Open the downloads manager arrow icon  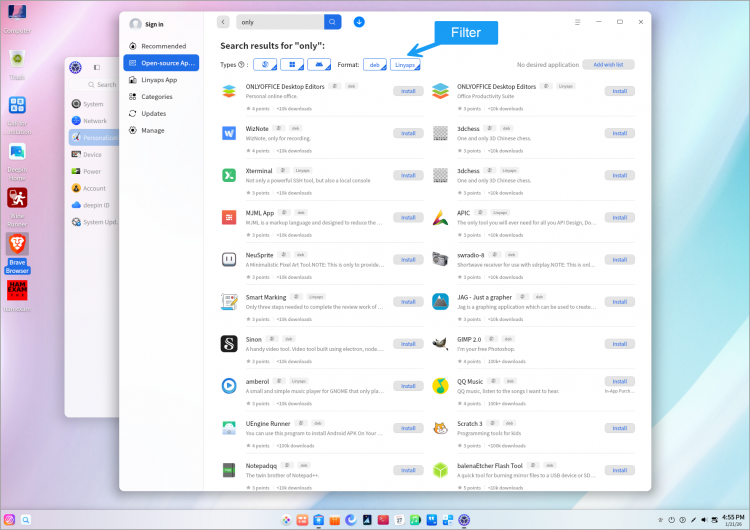359,22
